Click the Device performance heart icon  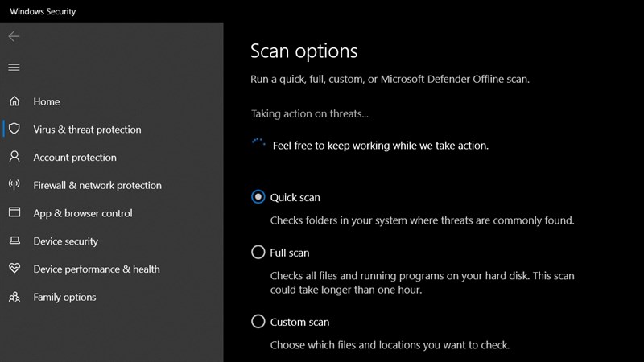point(14,269)
